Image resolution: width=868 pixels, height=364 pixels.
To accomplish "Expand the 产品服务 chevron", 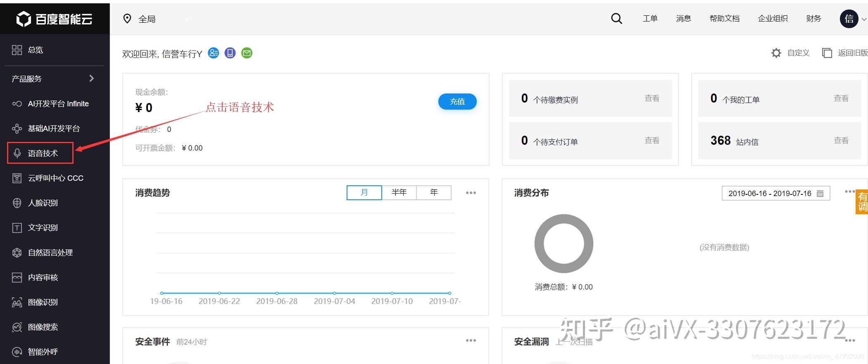I will (x=92, y=79).
